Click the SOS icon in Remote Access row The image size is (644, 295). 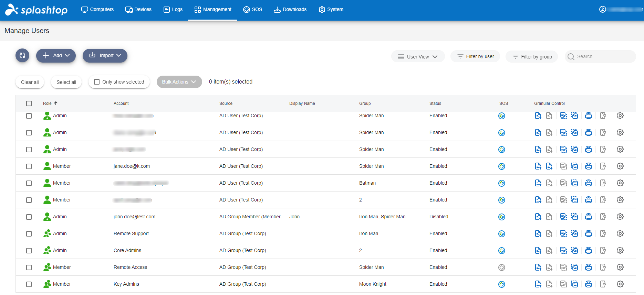pos(502,267)
